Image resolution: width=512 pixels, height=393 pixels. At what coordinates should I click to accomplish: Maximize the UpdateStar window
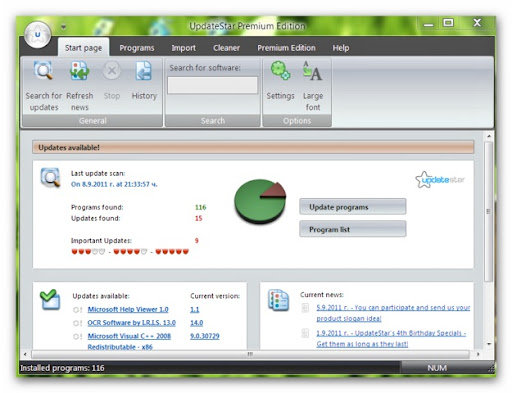pyautogui.click(x=448, y=23)
